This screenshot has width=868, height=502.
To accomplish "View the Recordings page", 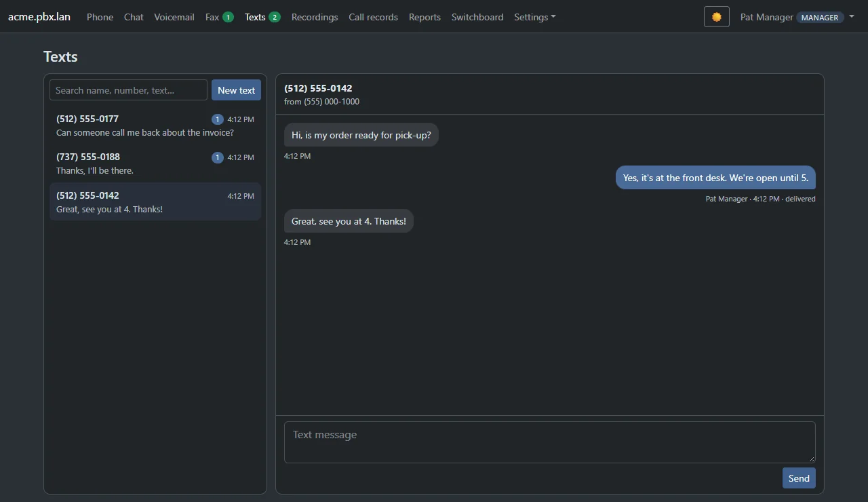I will [315, 17].
